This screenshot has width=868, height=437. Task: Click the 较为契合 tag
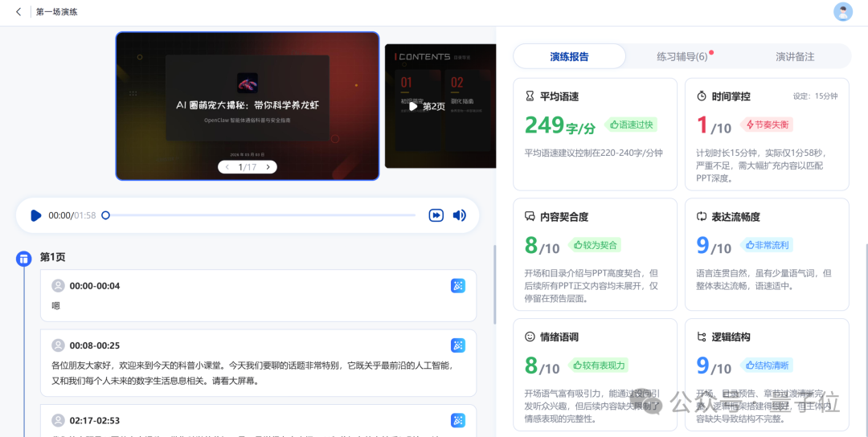click(595, 244)
